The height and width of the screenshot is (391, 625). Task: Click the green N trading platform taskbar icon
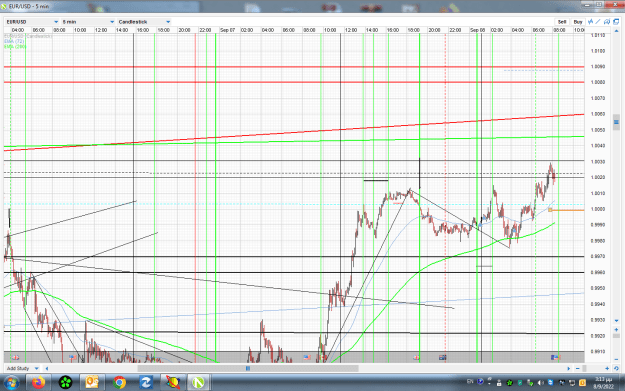pyautogui.click(x=199, y=383)
